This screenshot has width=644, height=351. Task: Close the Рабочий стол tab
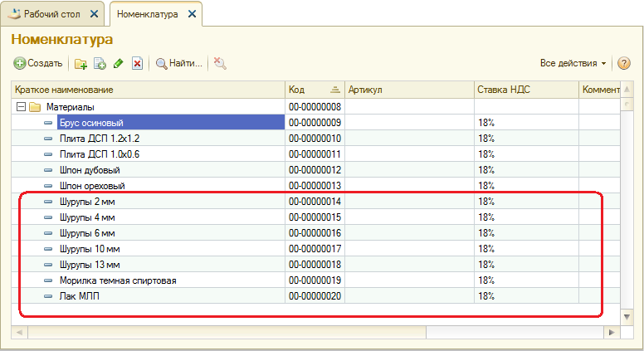94,14
